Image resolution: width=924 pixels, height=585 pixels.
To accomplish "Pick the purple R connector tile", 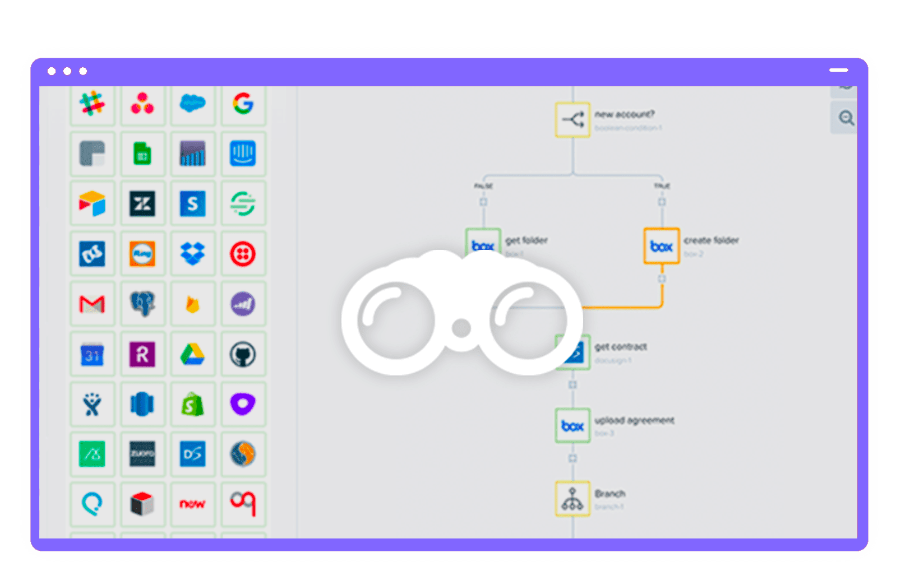I will 142,354.
